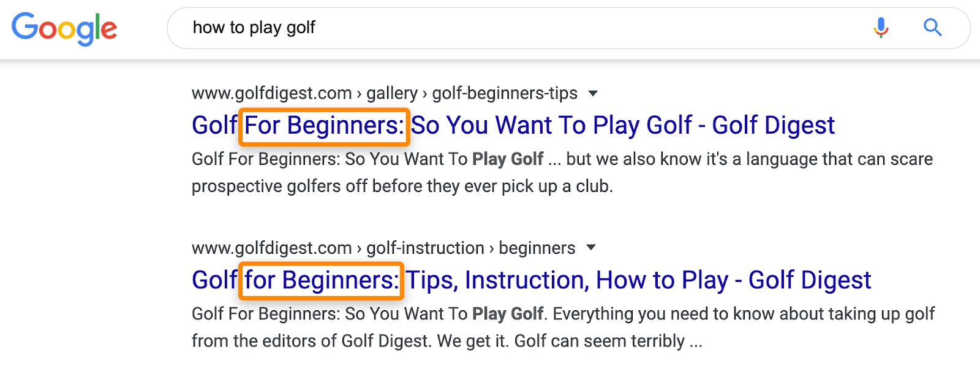Select the search query text field
Screen dimensions: 980x366
coord(429,28)
